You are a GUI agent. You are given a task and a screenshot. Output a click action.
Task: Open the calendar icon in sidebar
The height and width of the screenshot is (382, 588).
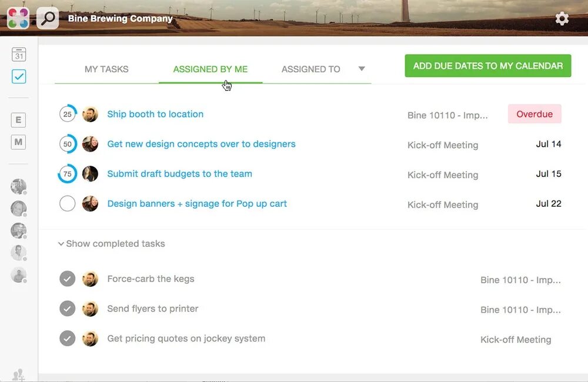(19, 55)
